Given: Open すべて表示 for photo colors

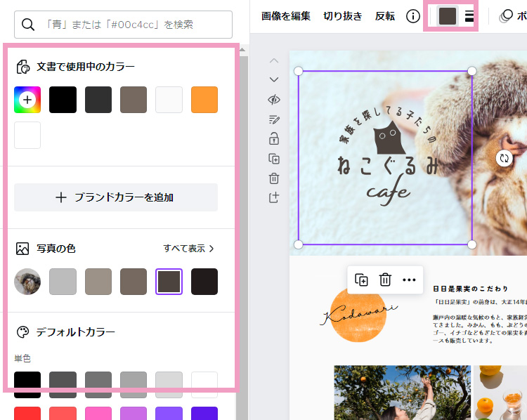Looking at the screenshot, I should click(188, 249).
